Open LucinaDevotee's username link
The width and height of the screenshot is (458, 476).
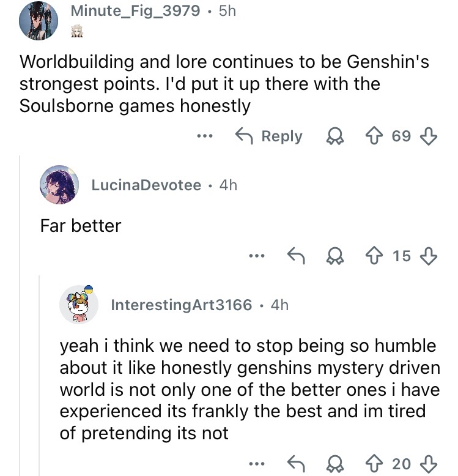pos(146,185)
